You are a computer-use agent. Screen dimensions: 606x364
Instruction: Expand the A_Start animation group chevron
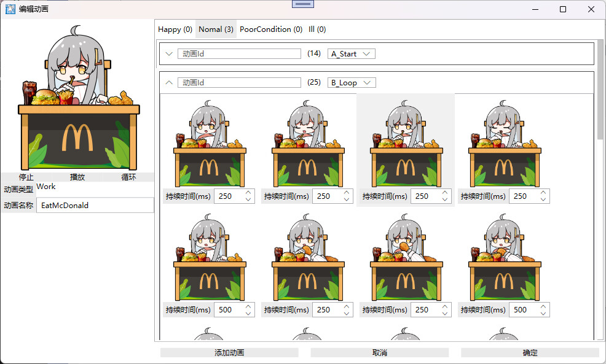tap(169, 53)
